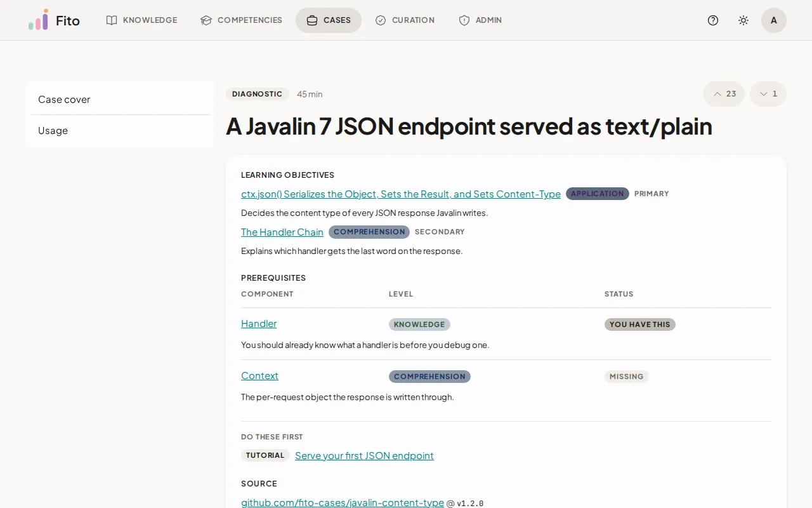Viewport: 812px width, 508px height.
Task: Click the MISSING status badge
Action: click(x=627, y=377)
